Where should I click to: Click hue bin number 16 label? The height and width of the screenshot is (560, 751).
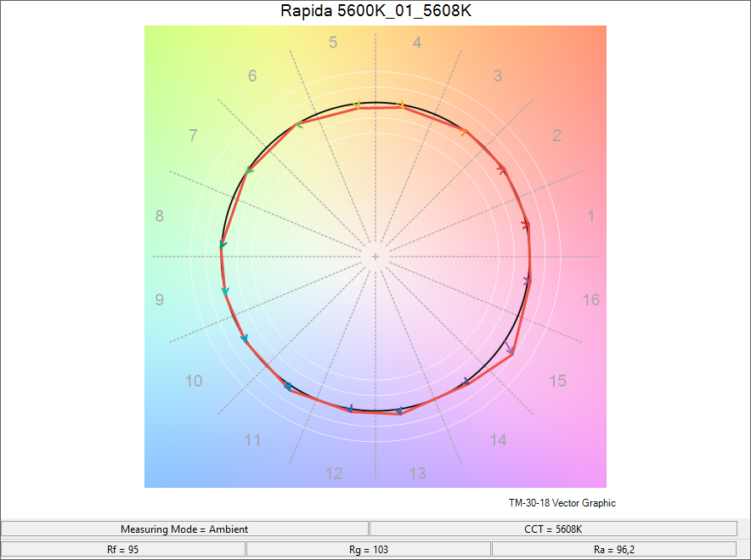point(591,300)
